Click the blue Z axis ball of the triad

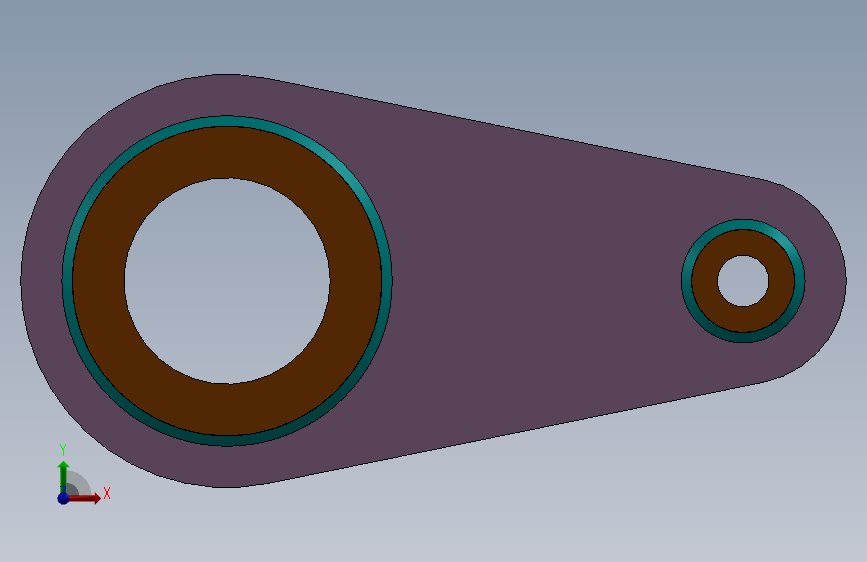pos(63,498)
